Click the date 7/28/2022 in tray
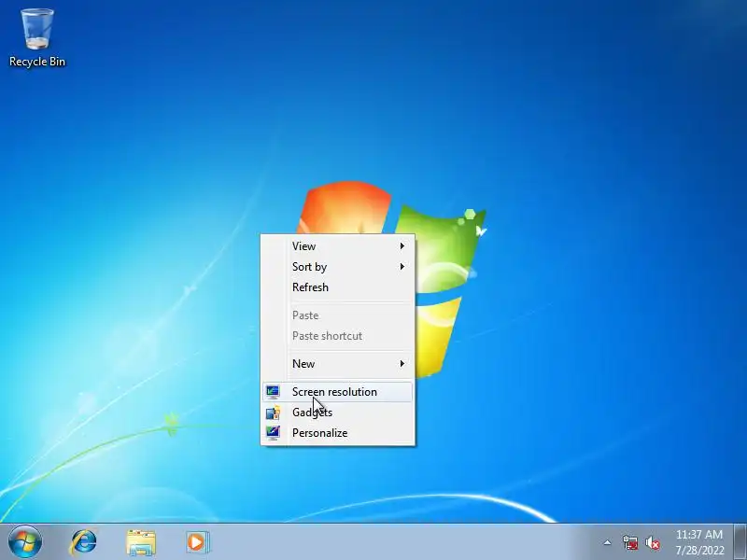The image size is (747, 560). coord(699,551)
